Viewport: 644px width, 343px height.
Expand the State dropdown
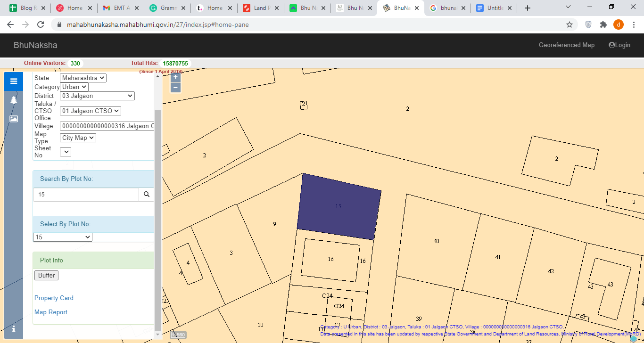[x=83, y=78]
